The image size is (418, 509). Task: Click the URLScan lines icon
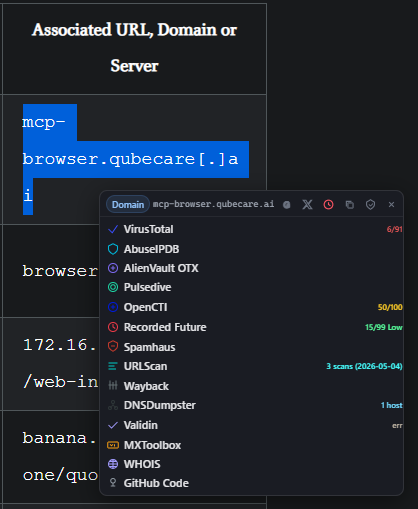[x=113, y=366]
